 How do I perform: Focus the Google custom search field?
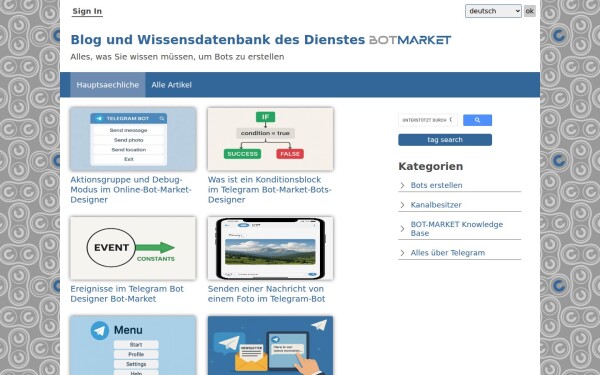[428, 120]
